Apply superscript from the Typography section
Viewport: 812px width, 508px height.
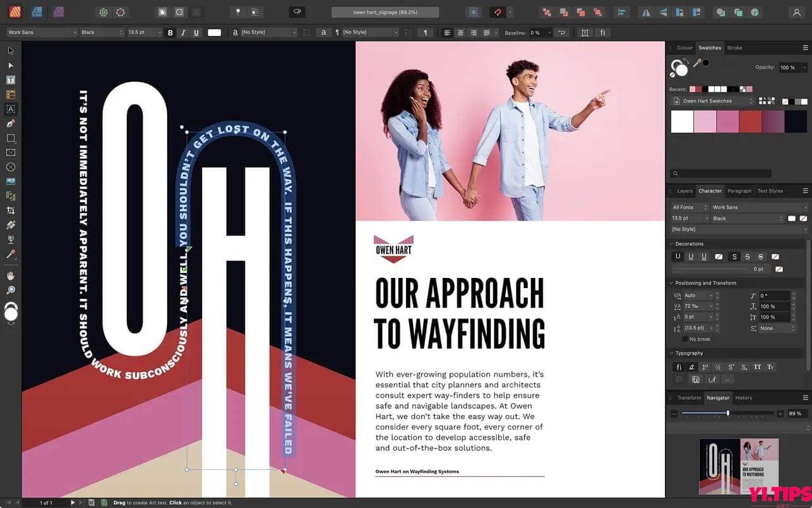click(731, 367)
